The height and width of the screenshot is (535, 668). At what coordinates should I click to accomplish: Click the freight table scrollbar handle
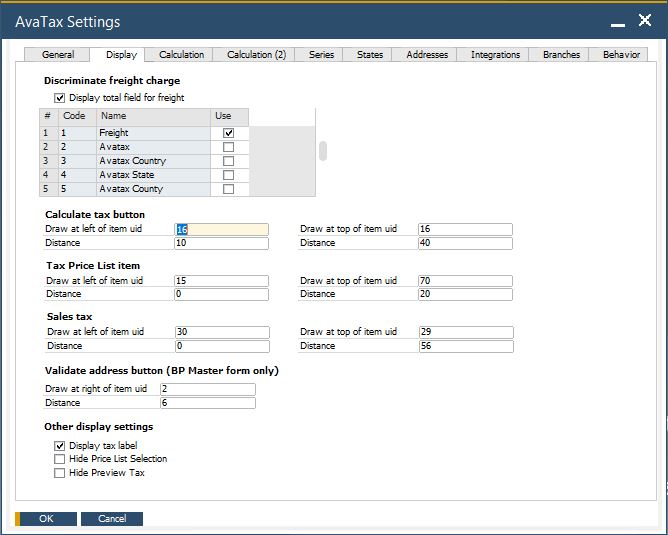click(323, 151)
